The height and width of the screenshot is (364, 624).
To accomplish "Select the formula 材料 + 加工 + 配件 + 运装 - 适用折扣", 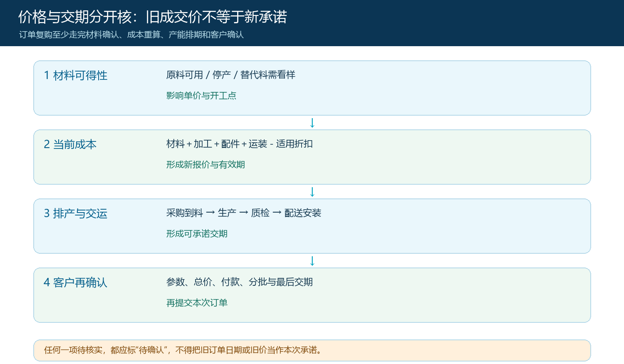I will 240,144.
